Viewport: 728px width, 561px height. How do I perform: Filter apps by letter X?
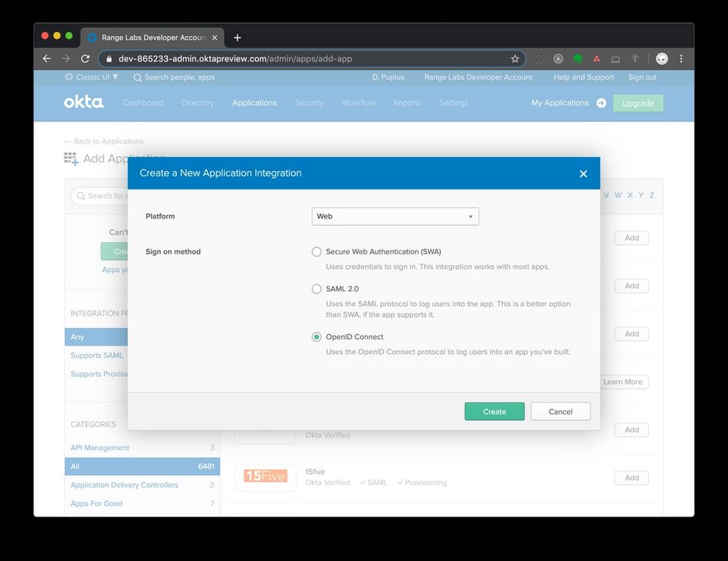[x=630, y=195]
